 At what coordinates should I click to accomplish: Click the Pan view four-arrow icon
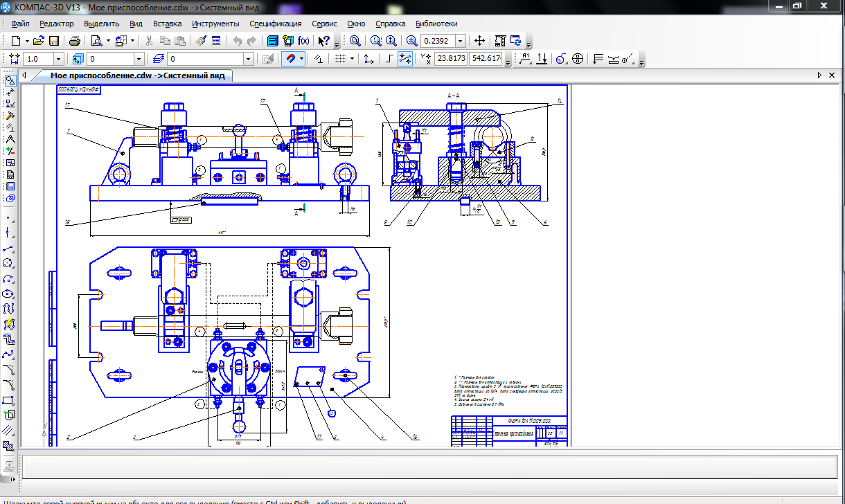coord(479,41)
